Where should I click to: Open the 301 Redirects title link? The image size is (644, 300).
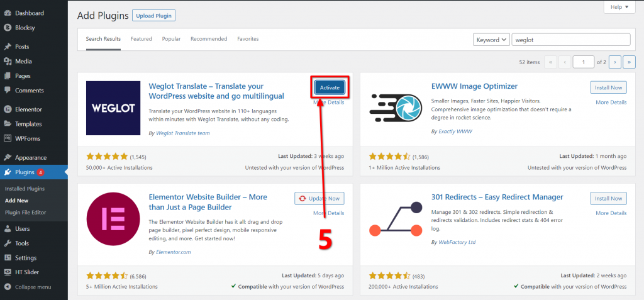click(497, 197)
